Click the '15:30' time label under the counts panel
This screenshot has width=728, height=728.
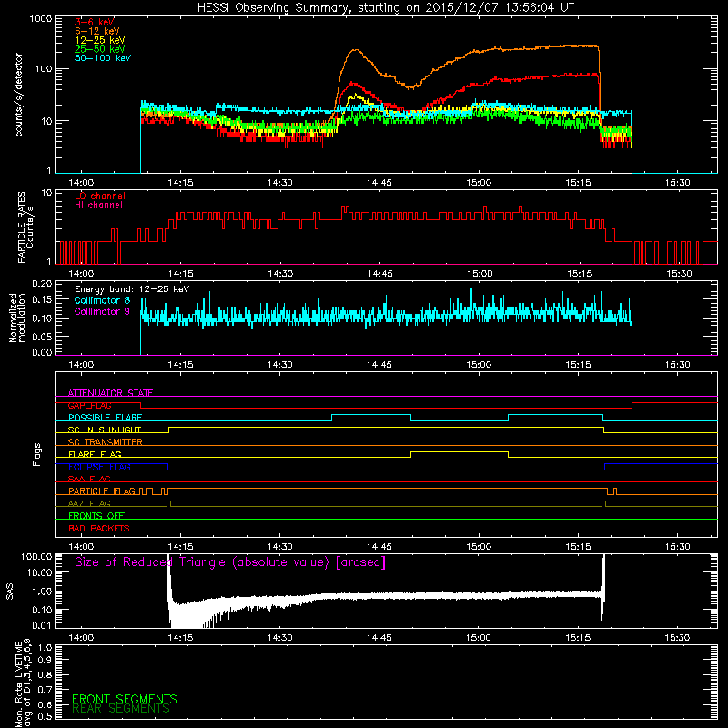[x=677, y=183]
